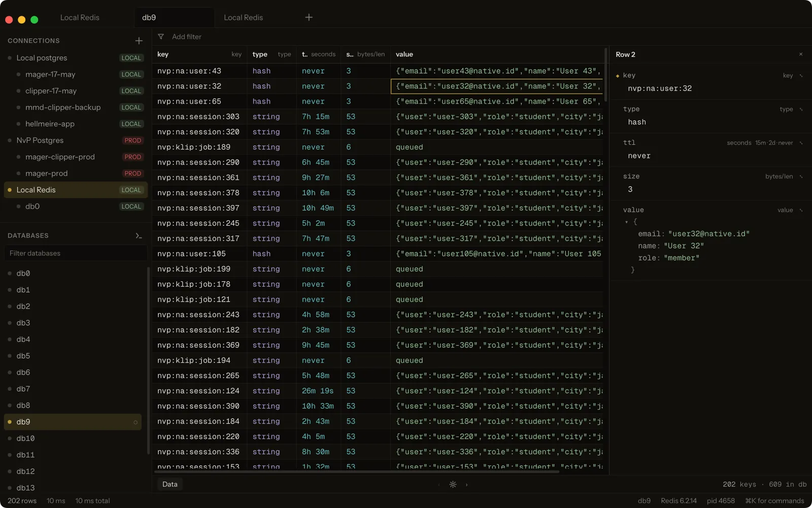Viewport: 812px width, 508px height.
Task: Click the nvp:na:user:43 key cell
Action: click(199, 71)
